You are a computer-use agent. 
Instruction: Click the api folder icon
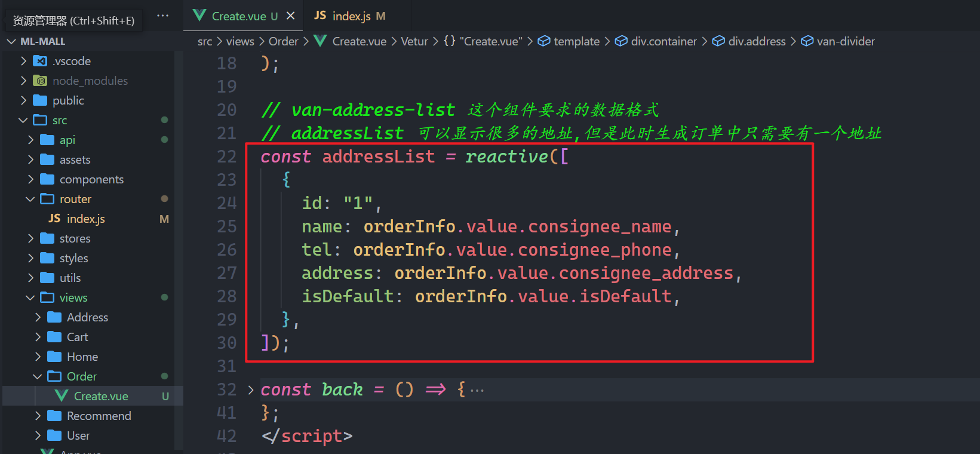47,140
